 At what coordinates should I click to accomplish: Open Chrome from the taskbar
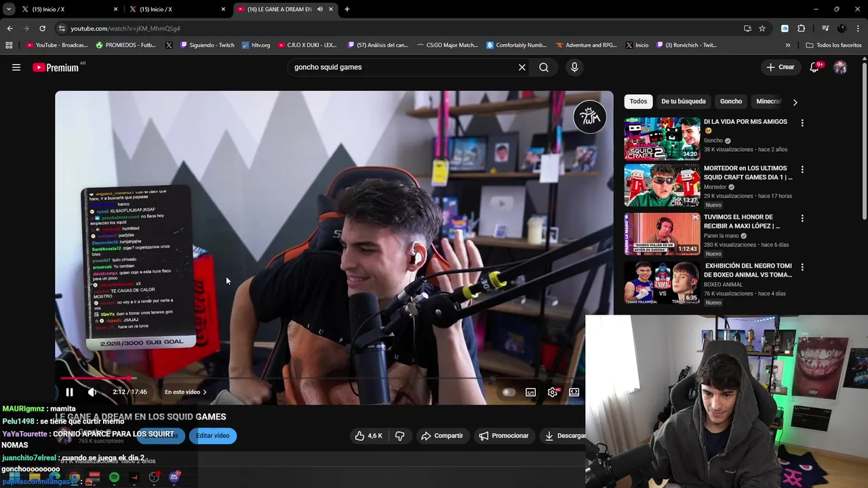coord(74,478)
